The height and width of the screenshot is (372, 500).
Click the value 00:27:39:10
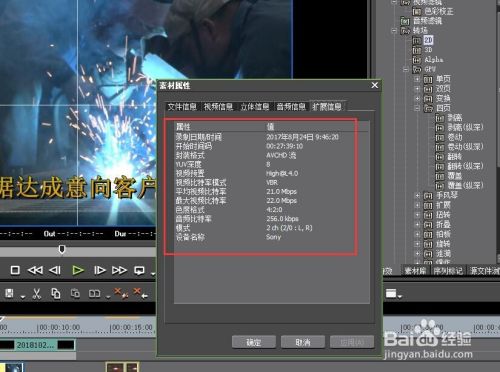(x=285, y=146)
